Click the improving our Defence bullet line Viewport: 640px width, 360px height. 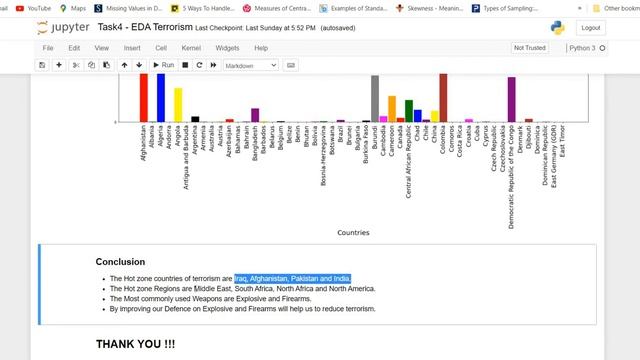pyautogui.click(x=242, y=309)
